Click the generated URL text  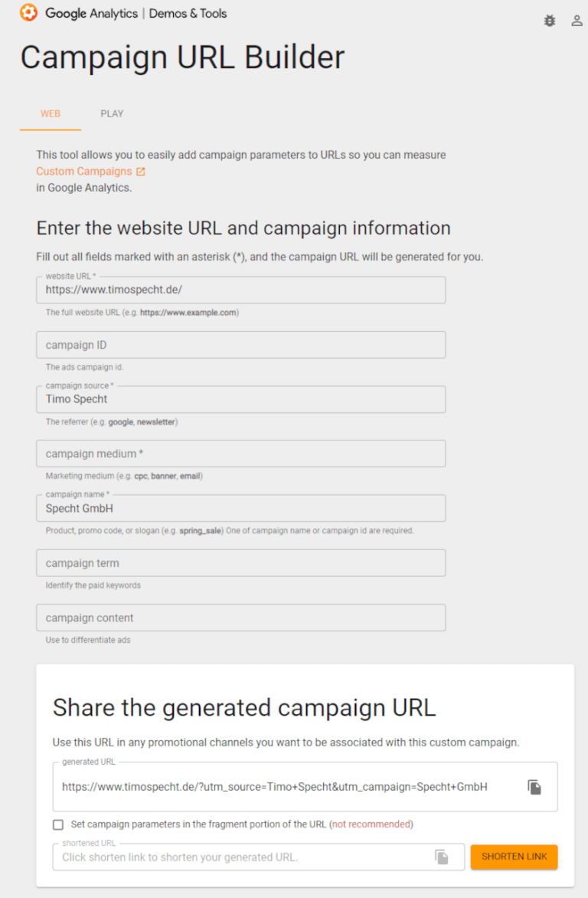tap(275, 787)
